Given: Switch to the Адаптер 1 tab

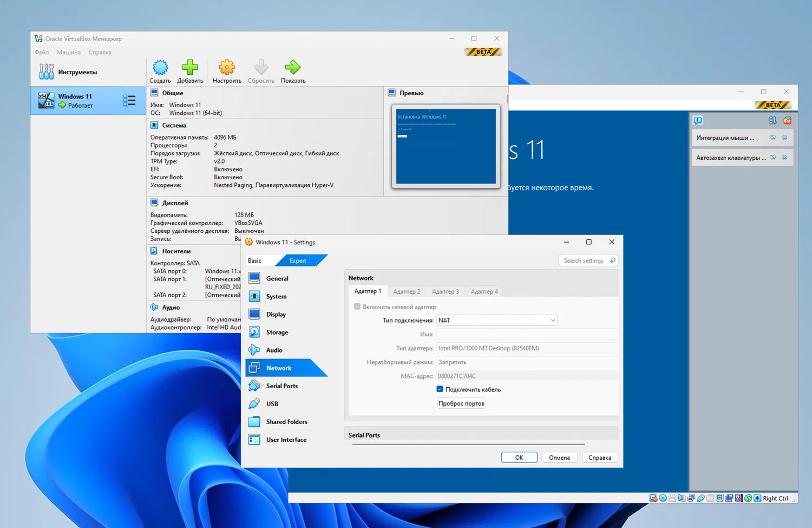Looking at the screenshot, I should 368,291.
